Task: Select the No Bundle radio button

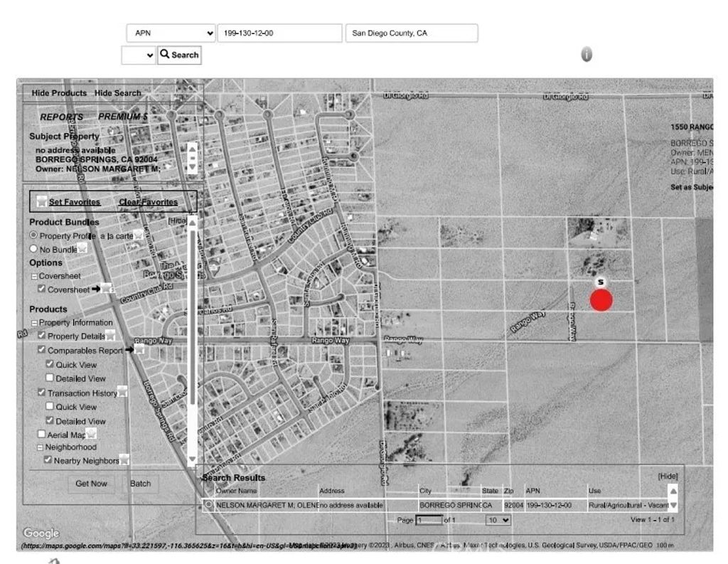Action: click(33, 250)
